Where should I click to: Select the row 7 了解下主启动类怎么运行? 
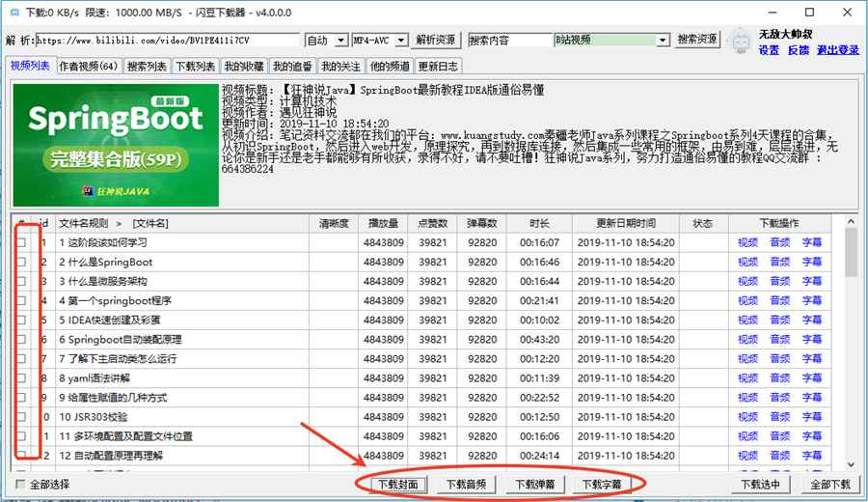421,359
